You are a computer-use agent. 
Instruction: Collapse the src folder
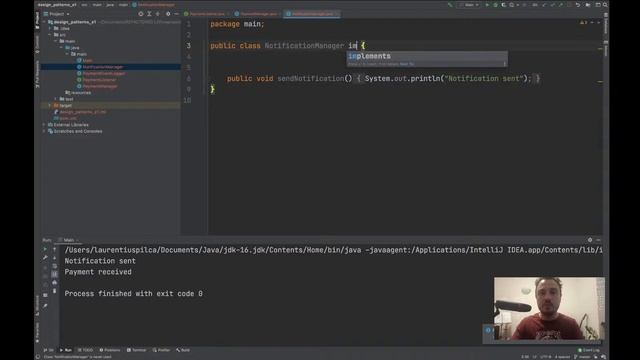[x=50, y=35]
